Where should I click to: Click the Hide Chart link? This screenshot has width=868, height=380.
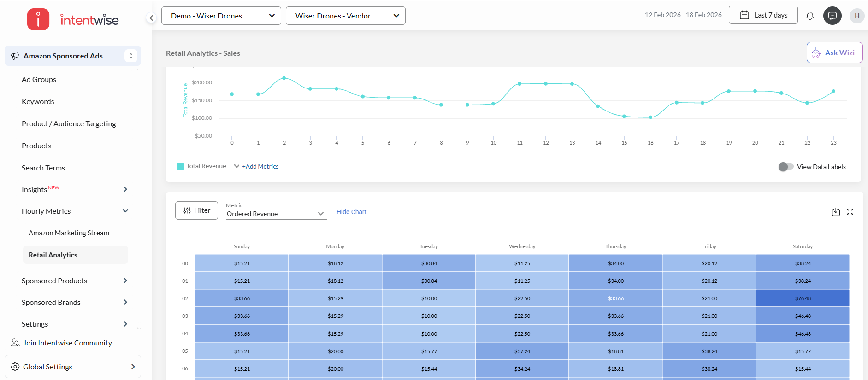(351, 212)
